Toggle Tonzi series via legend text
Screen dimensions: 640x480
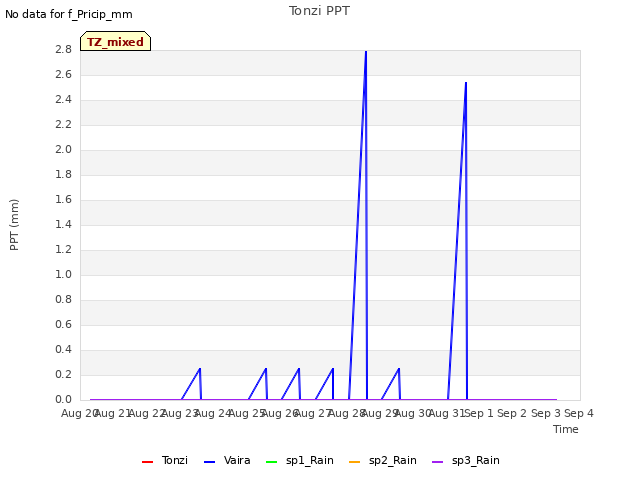pyautogui.click(x=175, y=460)
